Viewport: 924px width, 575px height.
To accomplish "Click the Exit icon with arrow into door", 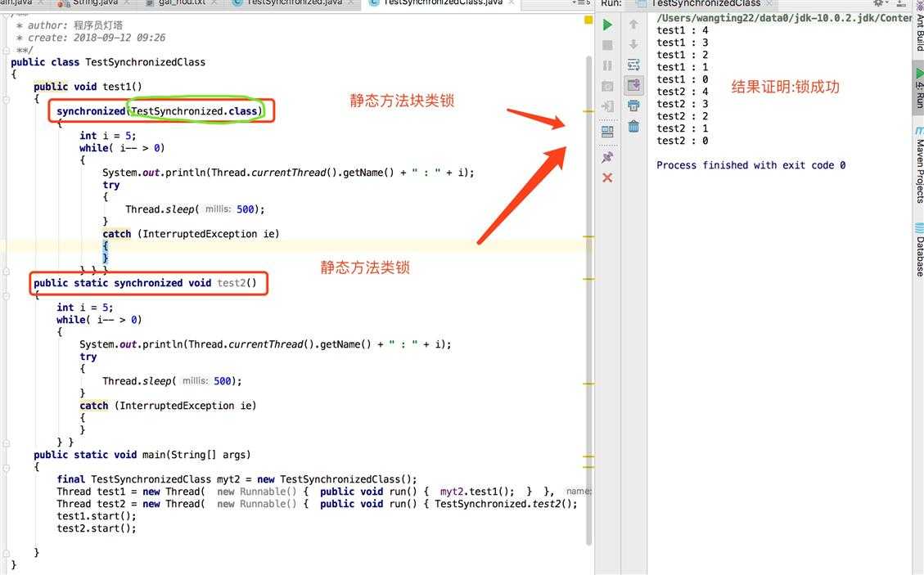I will [607, 106].
